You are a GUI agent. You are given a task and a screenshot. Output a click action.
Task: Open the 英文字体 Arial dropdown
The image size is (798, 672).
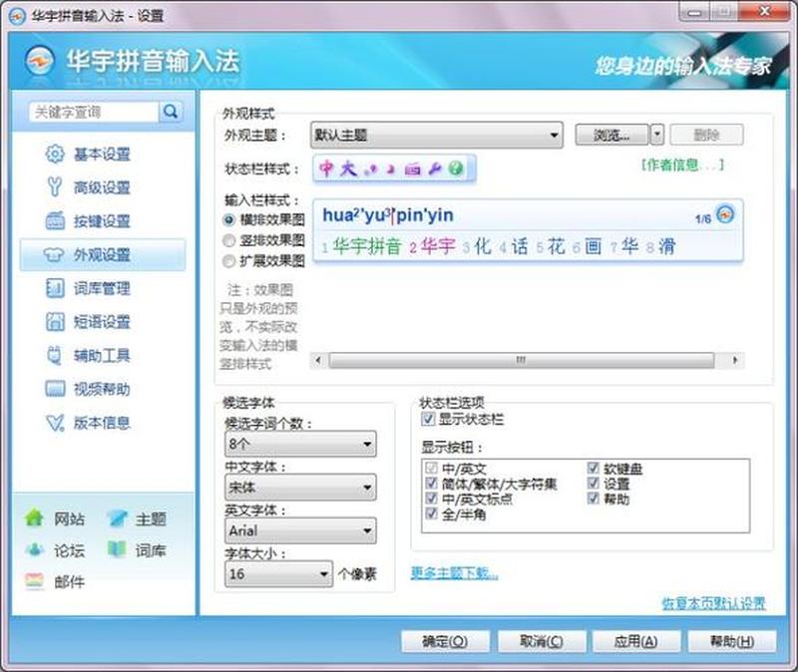point(300,530)
